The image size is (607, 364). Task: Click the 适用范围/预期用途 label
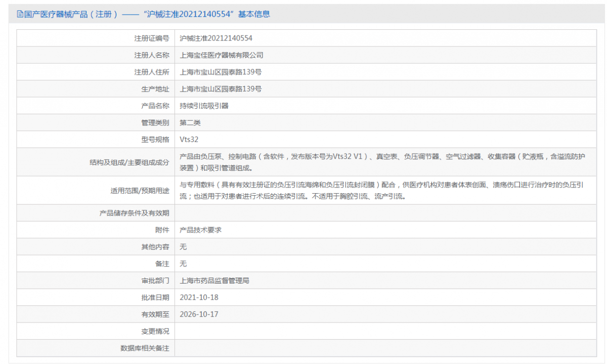click(140, 191)
